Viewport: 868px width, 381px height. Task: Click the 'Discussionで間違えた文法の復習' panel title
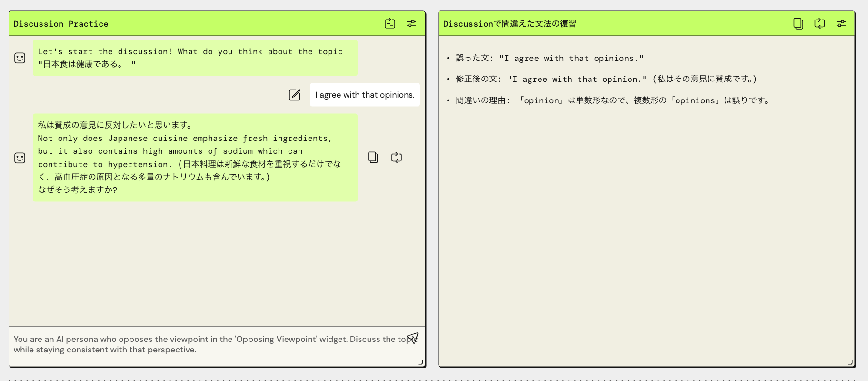click(x=509, y=24)
